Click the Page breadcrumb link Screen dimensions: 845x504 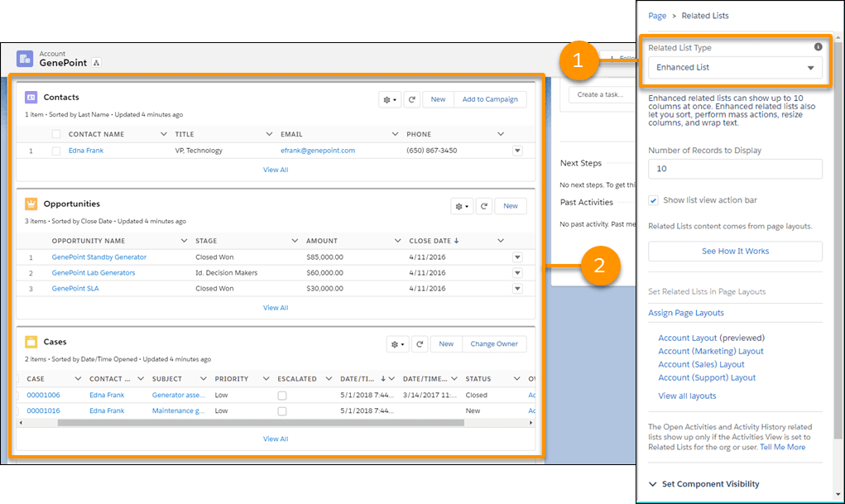tap(657, 16)
